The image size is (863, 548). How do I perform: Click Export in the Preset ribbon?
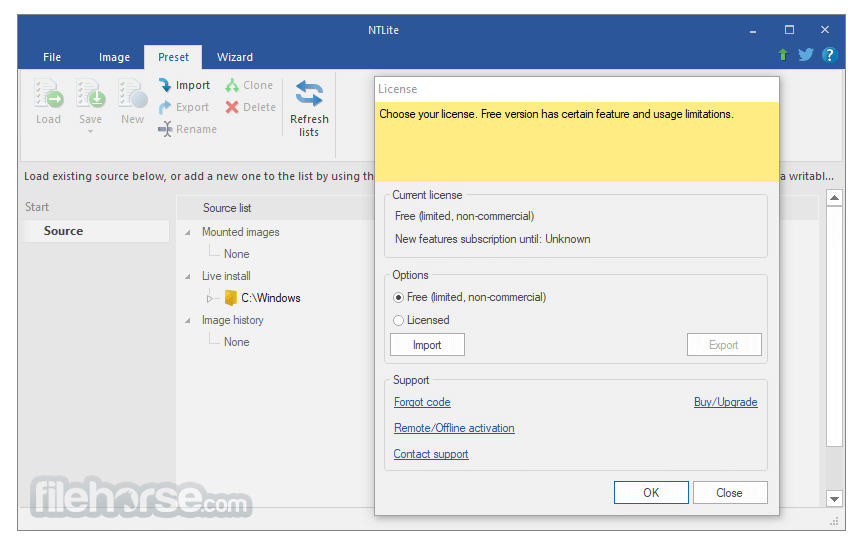(x=184, y=107)
